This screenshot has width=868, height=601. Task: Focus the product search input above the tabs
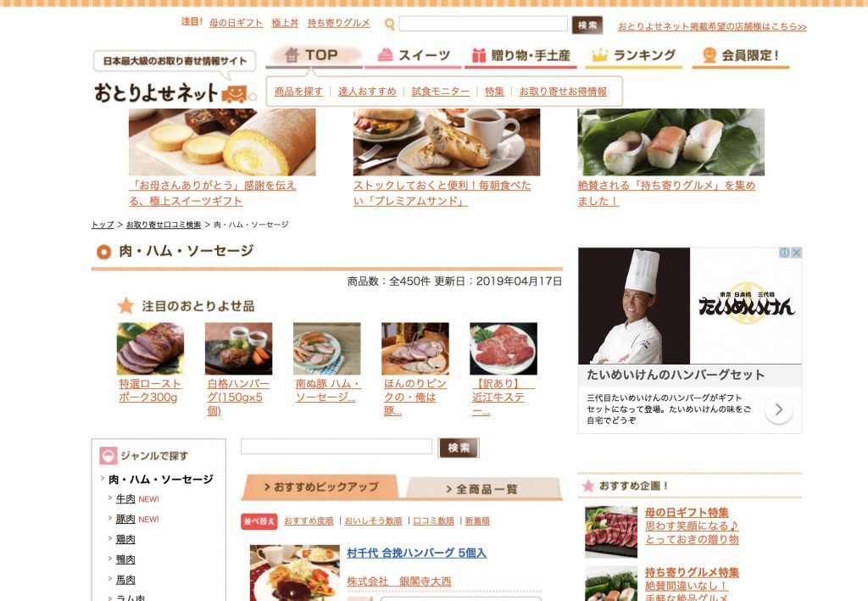(337, 447)
